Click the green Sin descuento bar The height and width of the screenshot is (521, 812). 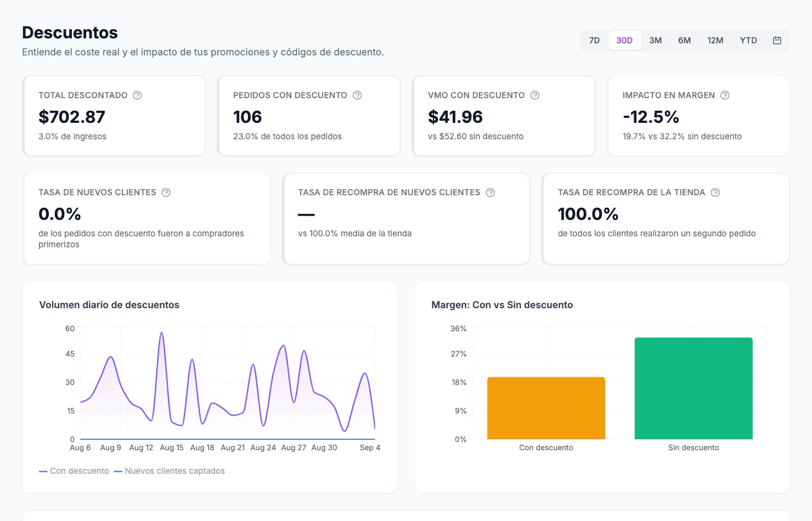pyautogui.click(x=693, y=388)
